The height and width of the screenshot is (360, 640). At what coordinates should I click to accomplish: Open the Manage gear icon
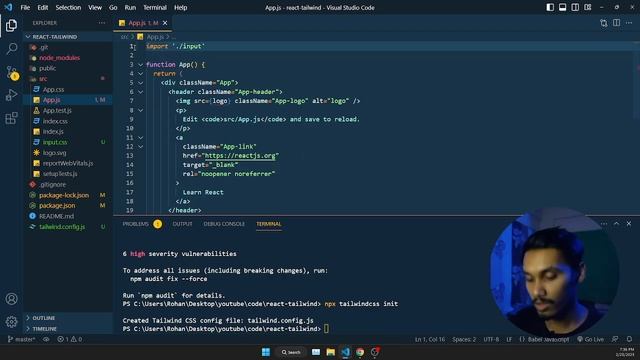(x=11, y=322)
